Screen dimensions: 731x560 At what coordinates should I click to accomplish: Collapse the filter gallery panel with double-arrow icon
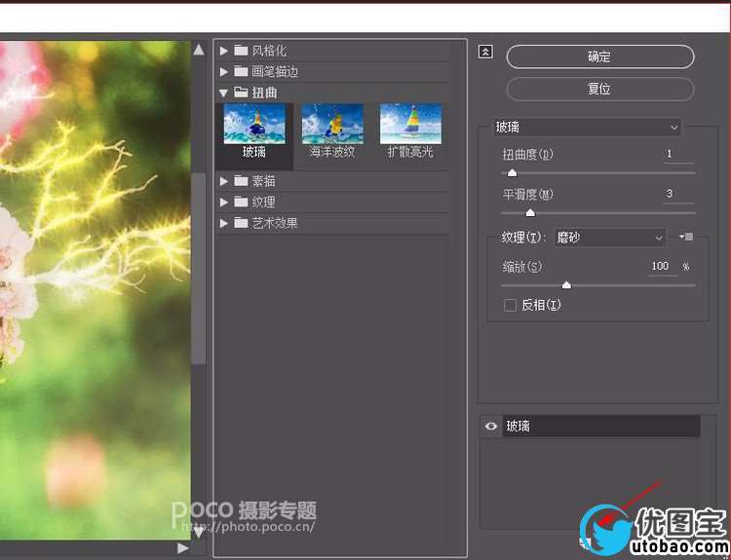485,52
